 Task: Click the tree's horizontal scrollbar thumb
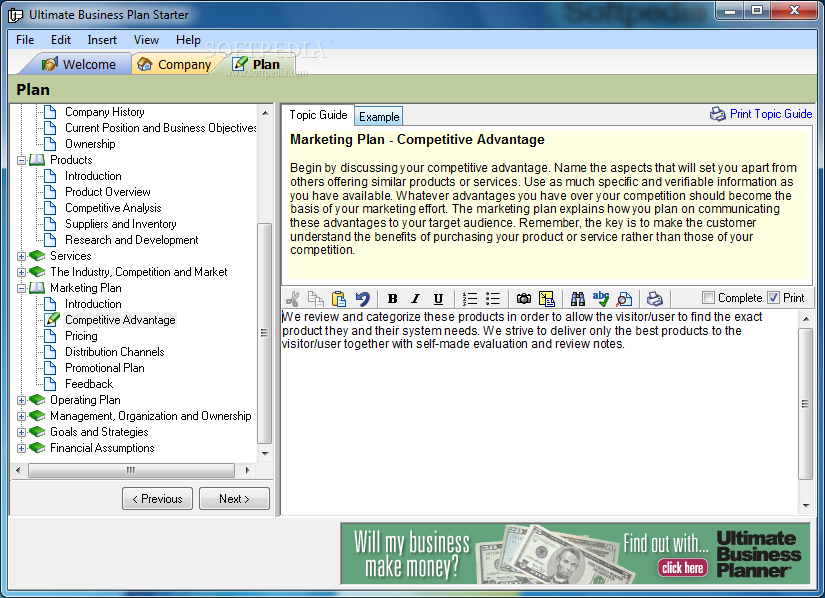click(131, 470)
